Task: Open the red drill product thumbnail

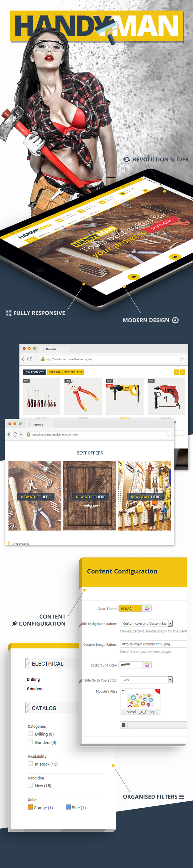Action: [x=166, y=396]
